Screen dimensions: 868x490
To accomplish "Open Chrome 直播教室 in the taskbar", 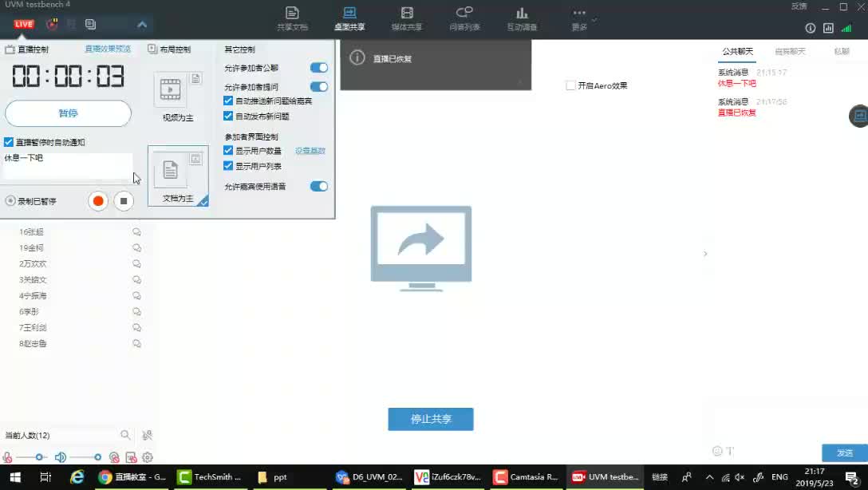I will [132, 476].
